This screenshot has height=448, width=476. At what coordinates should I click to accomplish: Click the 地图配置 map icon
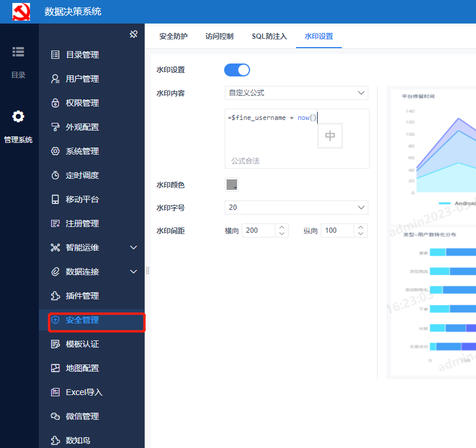(x=55, y=368)
